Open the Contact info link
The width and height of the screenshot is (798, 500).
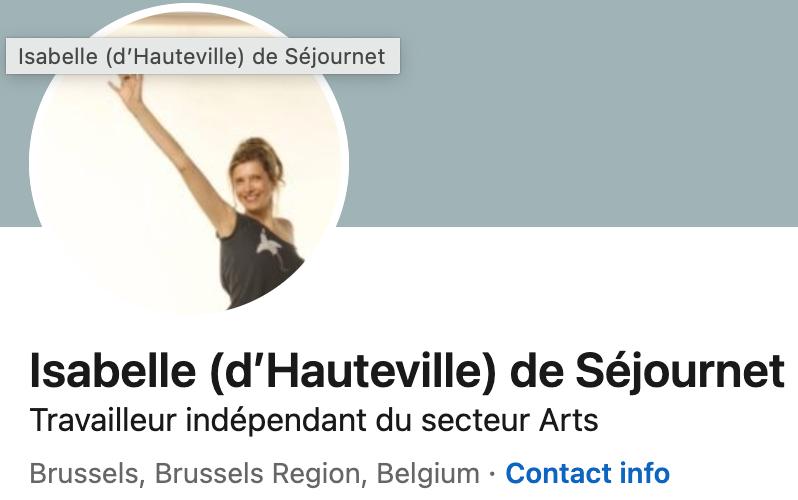tap(587, 473)
